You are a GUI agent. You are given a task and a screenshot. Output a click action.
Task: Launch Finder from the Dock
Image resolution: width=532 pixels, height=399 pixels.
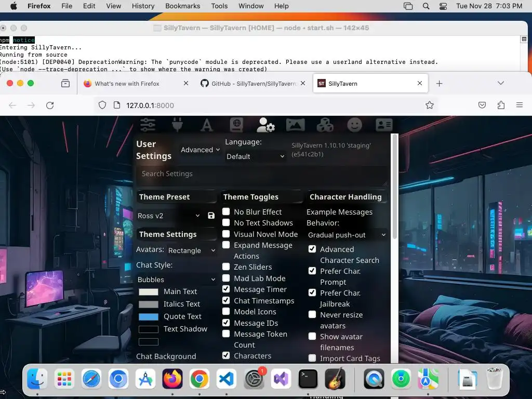pyautogui.click(x=37, y=379)
